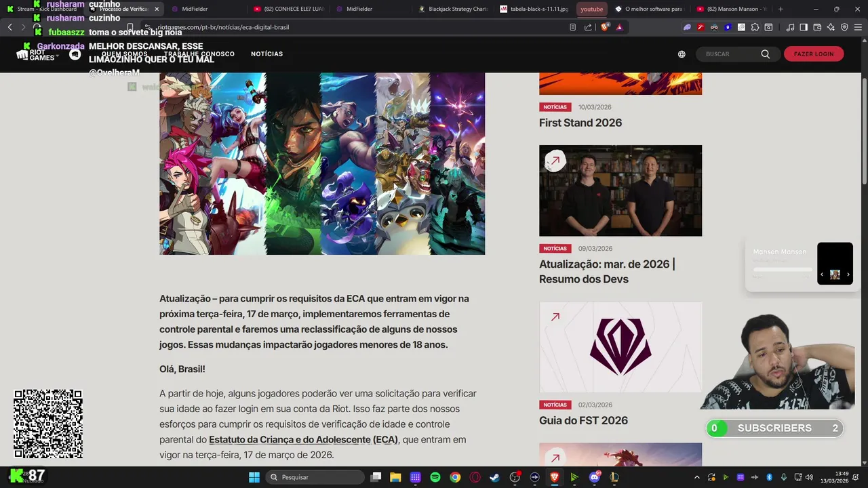The image size is (868, 488).
Task: Click the FAZER LOGIN button
Action: click(814, 54)
